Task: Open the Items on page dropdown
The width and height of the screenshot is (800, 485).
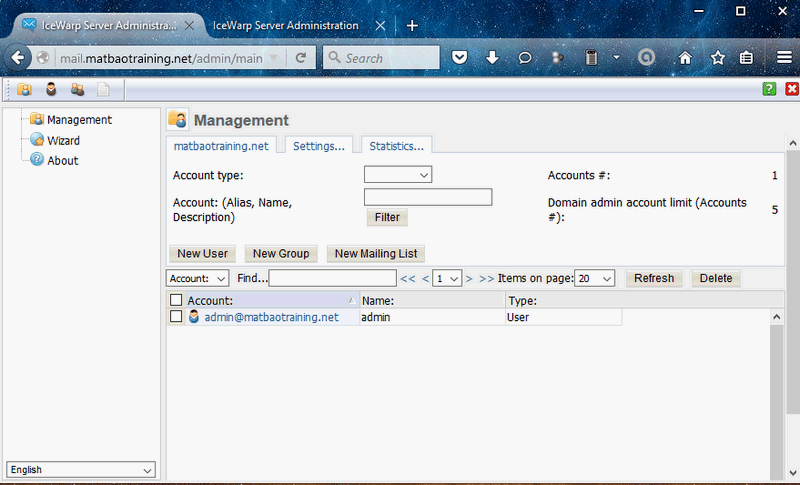Action: coord(594,278)
